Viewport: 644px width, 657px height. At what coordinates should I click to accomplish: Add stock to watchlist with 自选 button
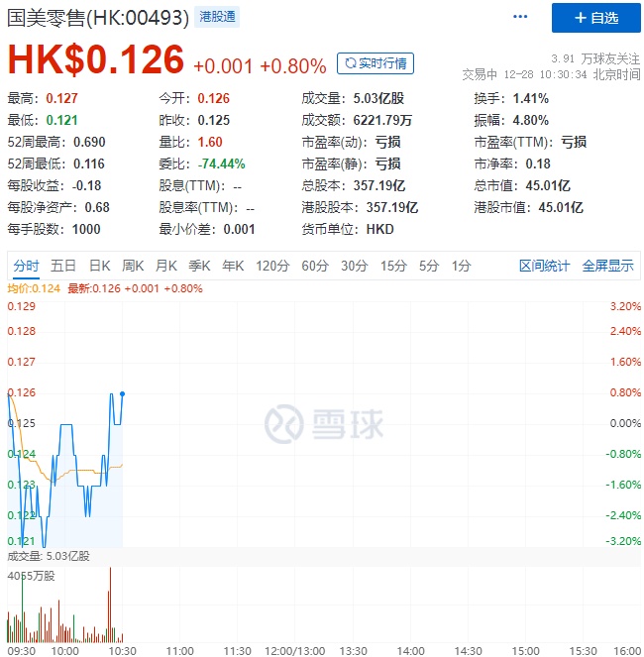[595, 18]
